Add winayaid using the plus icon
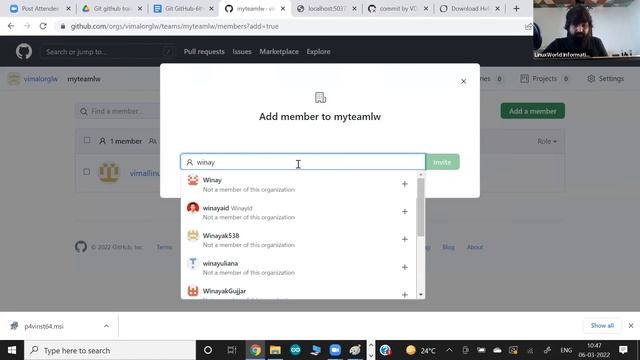 (404, 211)
